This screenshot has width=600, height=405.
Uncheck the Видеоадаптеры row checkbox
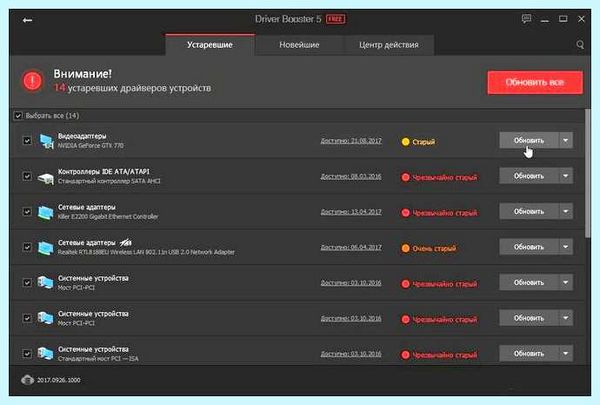point(27,140)
